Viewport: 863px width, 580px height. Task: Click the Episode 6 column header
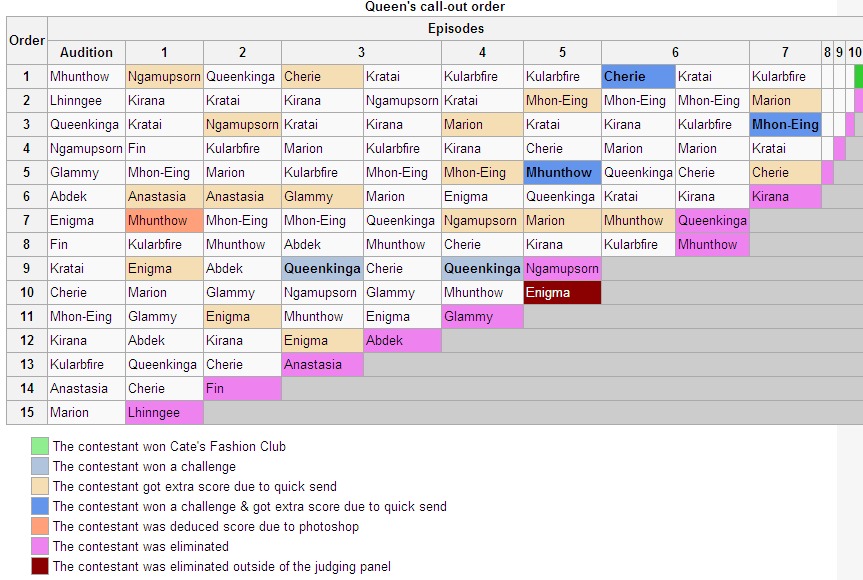675,52
